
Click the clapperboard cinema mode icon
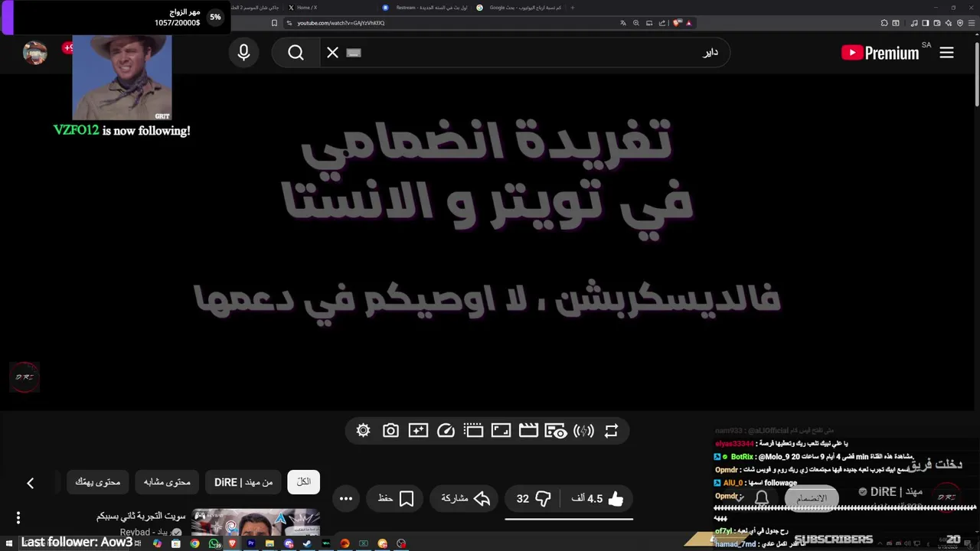tap(528, 431)
